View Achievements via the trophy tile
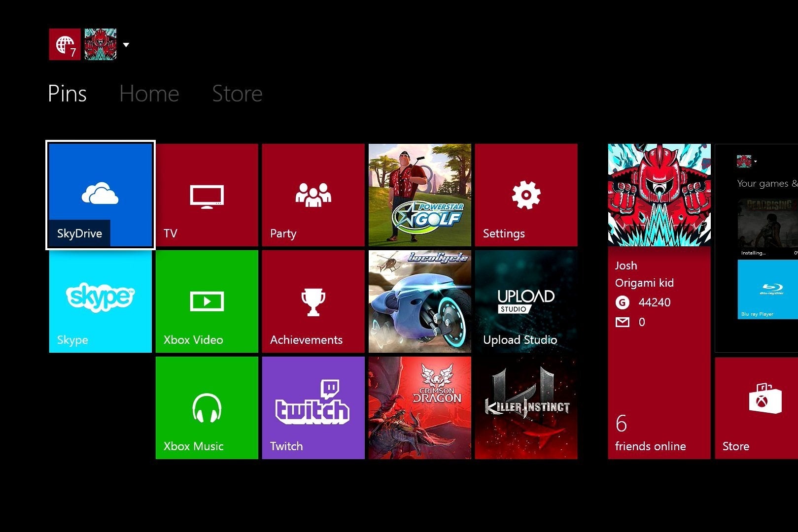 313,300
